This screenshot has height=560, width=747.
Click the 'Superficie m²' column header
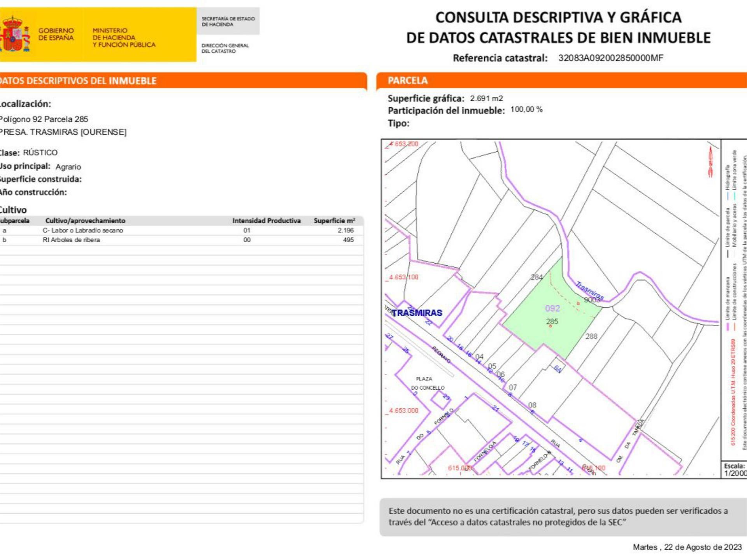pyautogui.click(x=334, y=221)
